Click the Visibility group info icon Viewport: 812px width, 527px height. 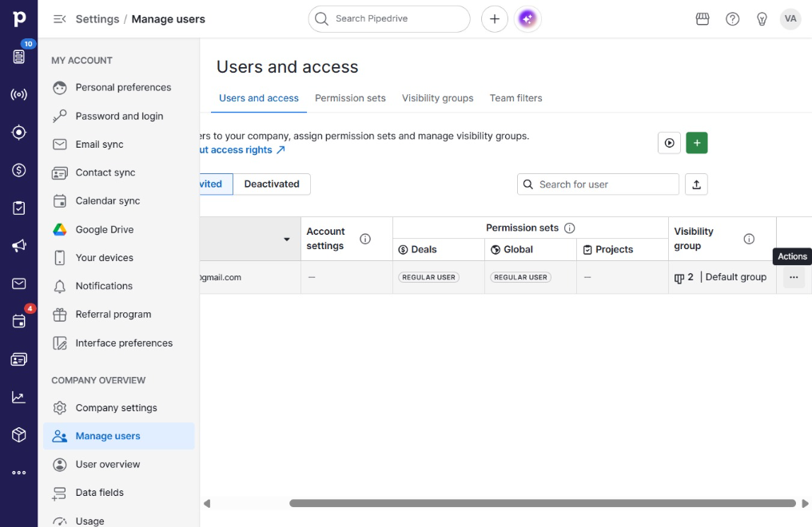749,239
